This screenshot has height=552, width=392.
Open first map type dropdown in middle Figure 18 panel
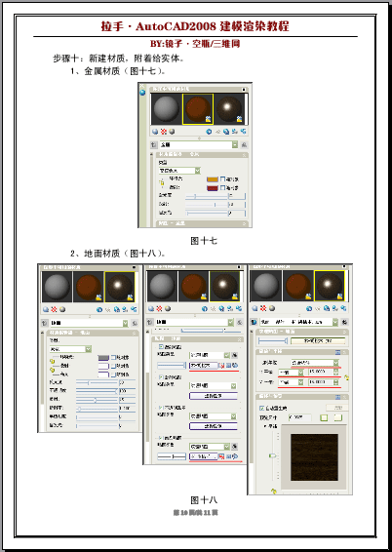[x=210, y=355]
